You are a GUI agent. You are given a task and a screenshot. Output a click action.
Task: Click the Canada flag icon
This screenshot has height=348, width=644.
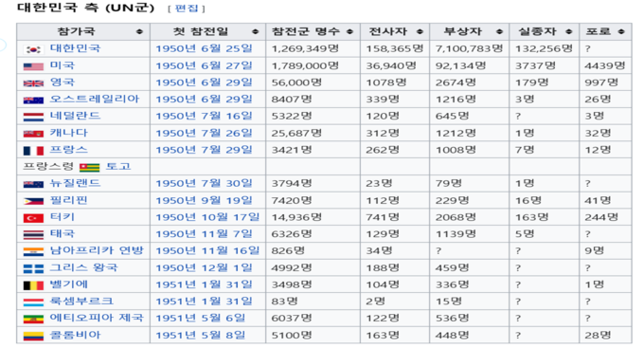tap(33, 134)
